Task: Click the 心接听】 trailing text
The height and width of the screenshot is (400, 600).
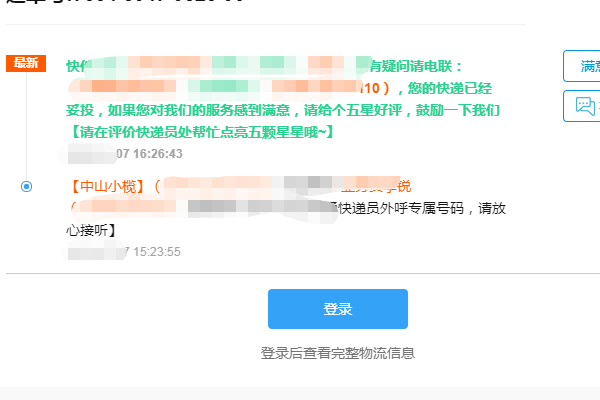Action: tap(90, 230)
